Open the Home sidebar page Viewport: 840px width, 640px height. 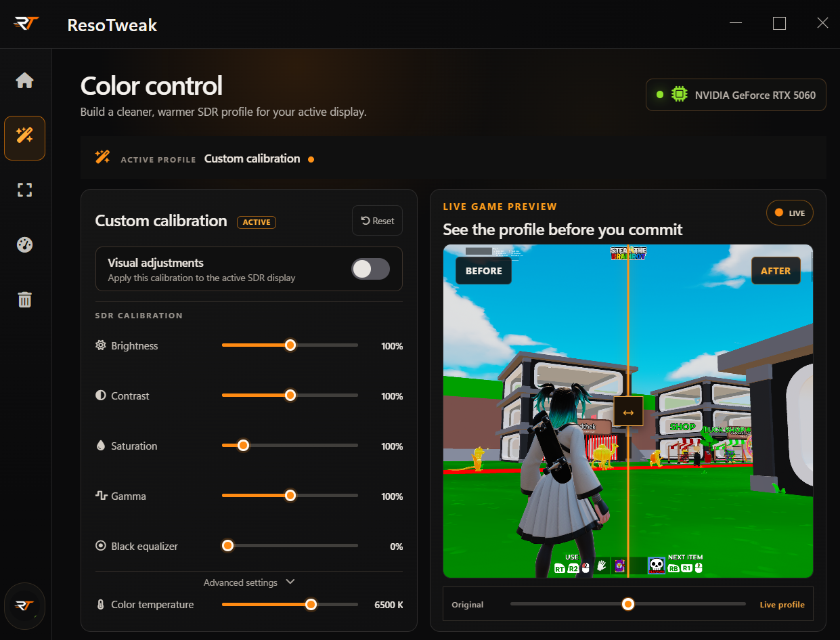click(25, 81)
